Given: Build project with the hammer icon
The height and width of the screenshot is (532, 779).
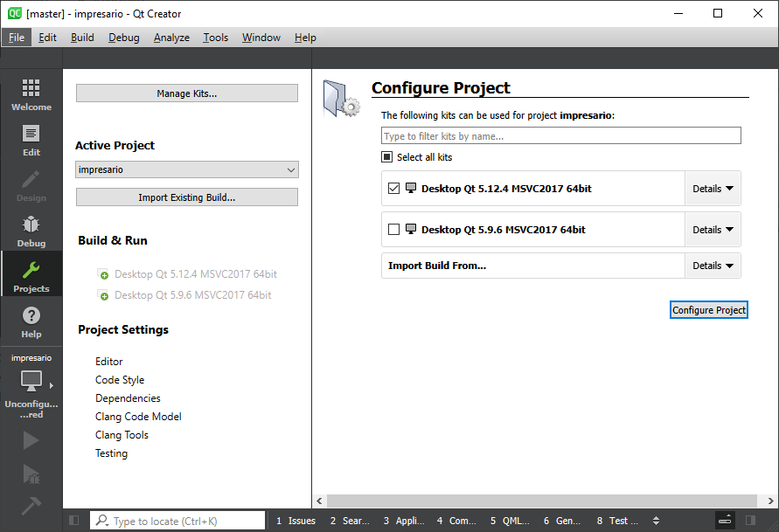Looking at the screenshot, I should 31,507.
